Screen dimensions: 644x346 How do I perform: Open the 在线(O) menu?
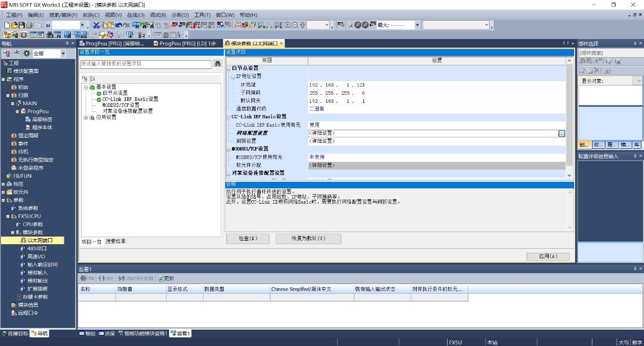point(135,15)
